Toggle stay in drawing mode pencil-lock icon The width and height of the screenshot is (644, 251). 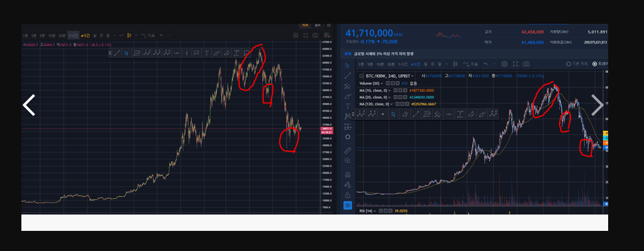[x=347, y=184]
